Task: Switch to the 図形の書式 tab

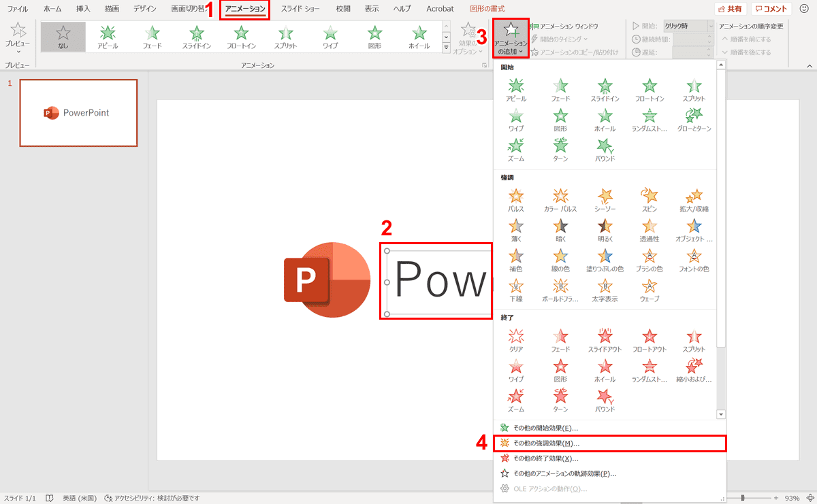Action: pos(487,10)
